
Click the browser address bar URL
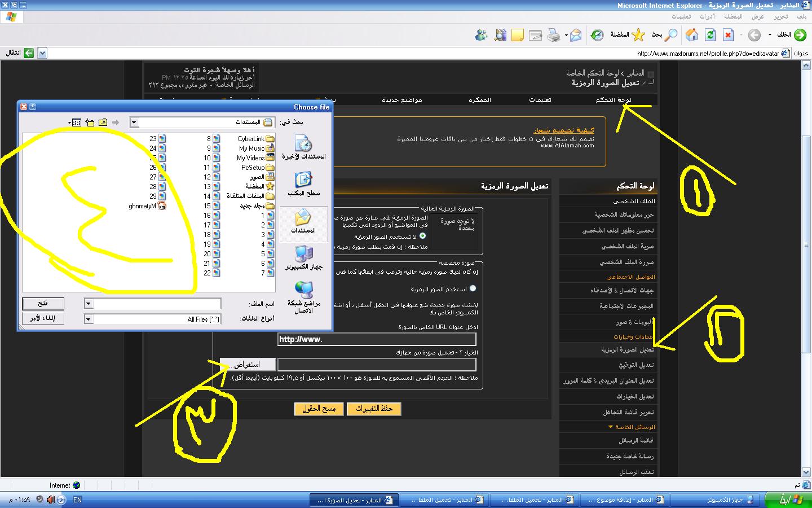(708, 54)
